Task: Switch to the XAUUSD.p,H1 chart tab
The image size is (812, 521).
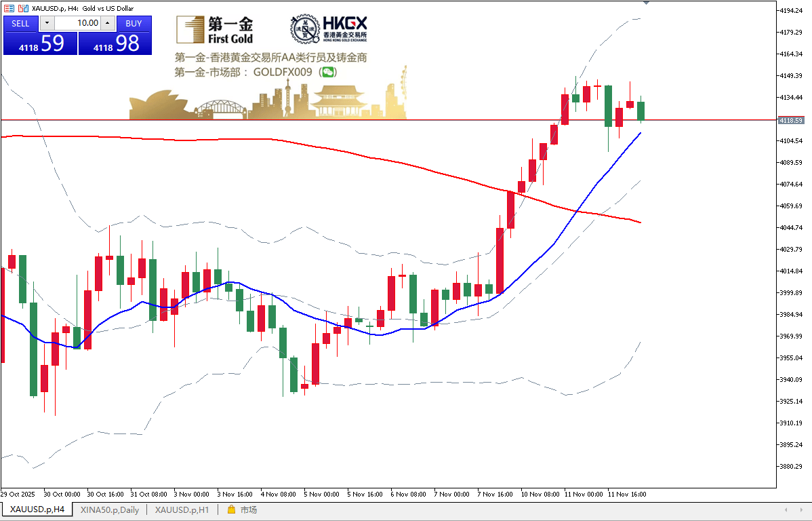Action: click(x=182, y=509)
